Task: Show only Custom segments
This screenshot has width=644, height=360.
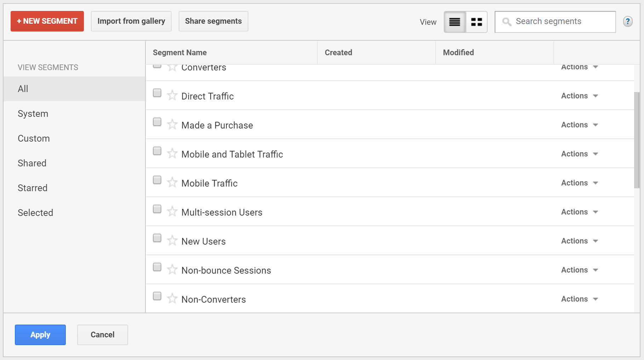Action: pos(34,138)
